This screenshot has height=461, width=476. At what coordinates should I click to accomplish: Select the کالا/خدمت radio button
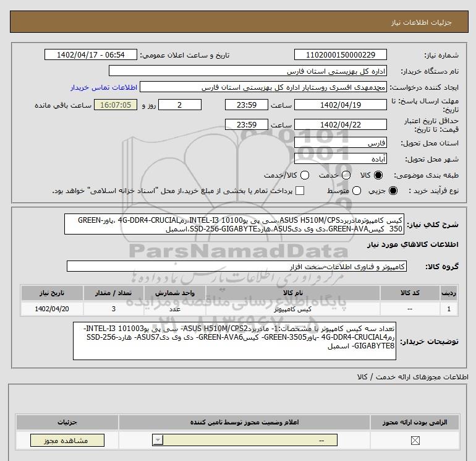click(x=305, y=175)
